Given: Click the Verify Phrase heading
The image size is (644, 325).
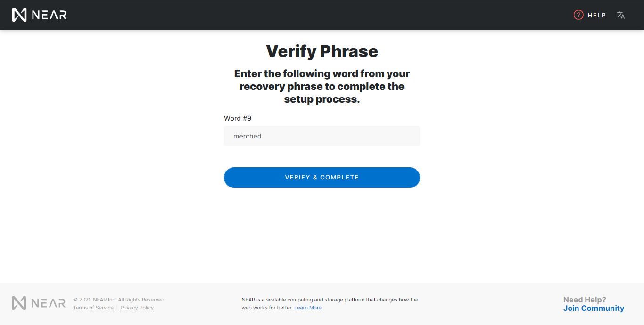Looking at the screenshot, I should (x=322, y=51).
